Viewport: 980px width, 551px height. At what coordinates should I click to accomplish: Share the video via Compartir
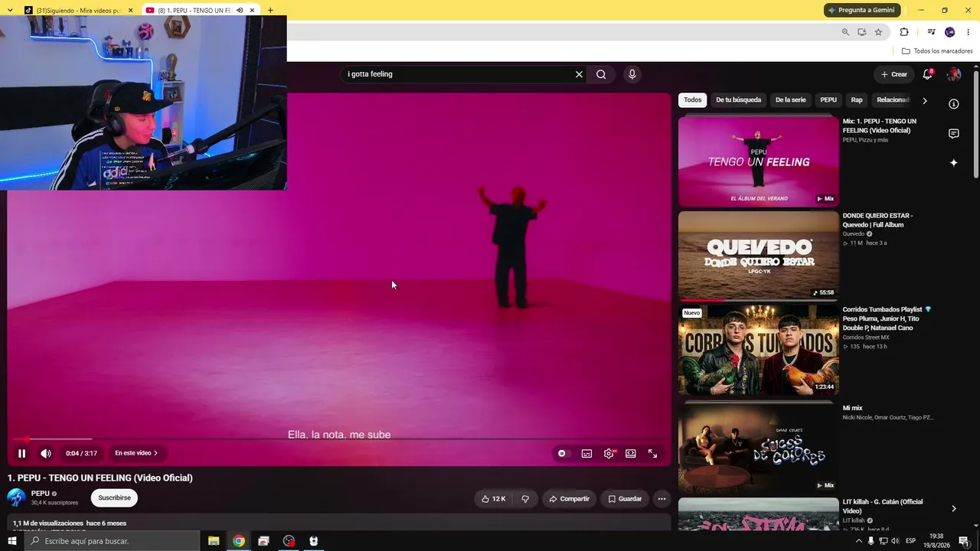coord(569,499)
